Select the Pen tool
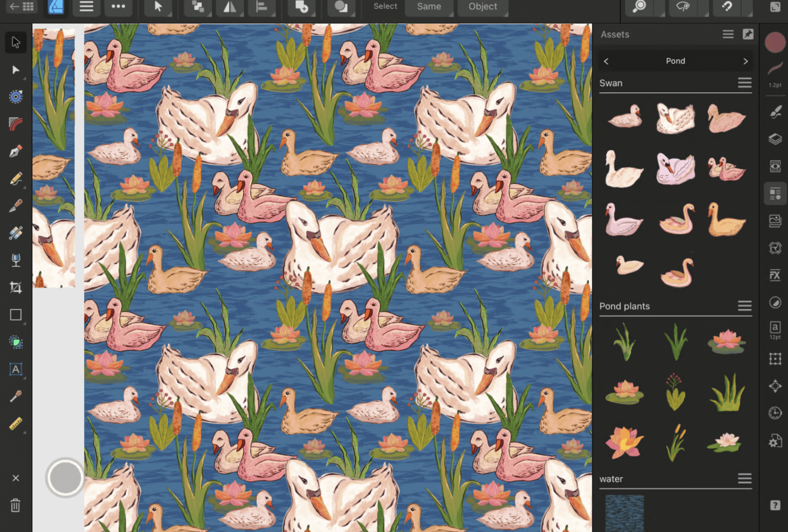788x532 pixels. (15, 151)
